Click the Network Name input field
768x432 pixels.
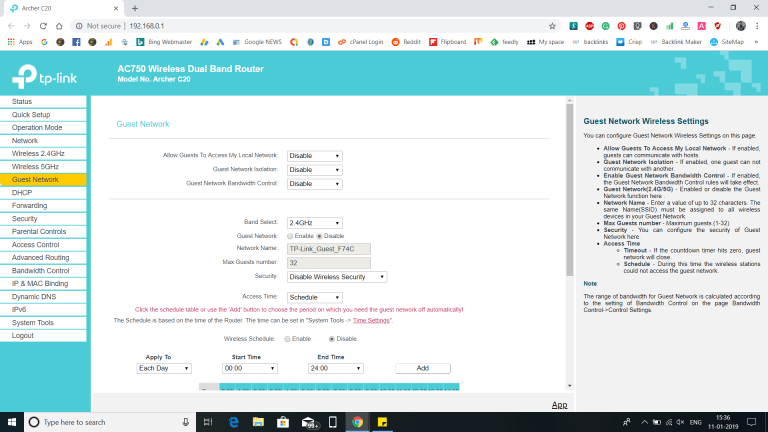tap(328, 248)
